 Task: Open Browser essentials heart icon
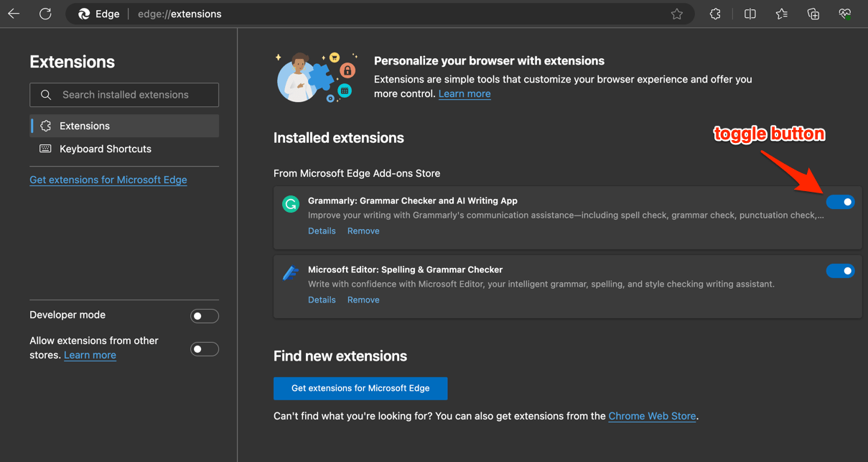(x=844, y=14)
